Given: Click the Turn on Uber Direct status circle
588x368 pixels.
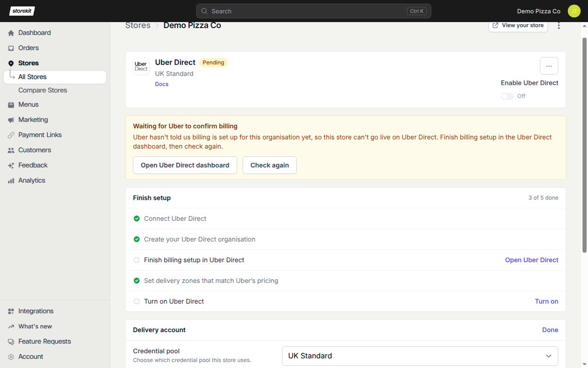Looking at the screenshot, I should point(136,301).
